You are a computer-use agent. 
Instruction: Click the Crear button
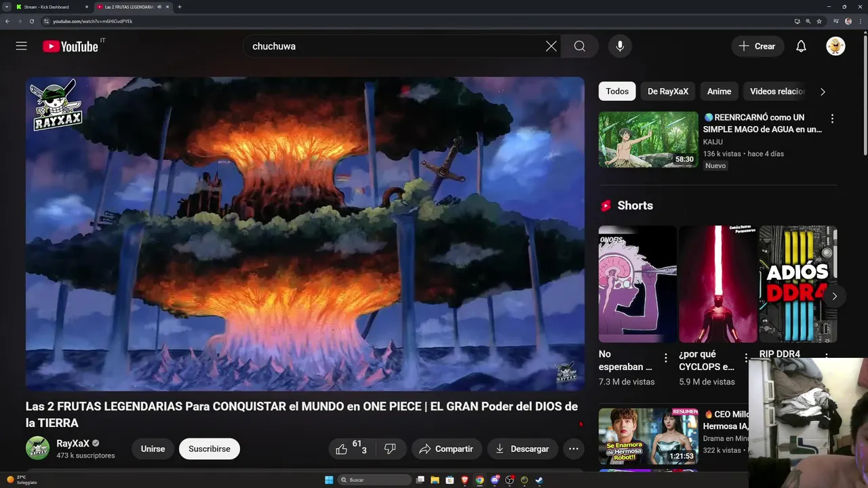757,46
